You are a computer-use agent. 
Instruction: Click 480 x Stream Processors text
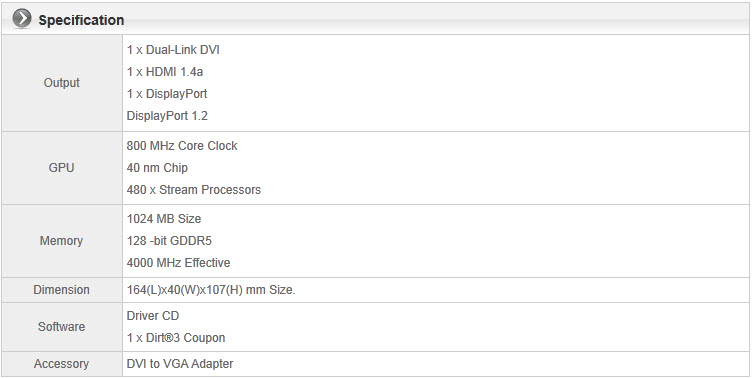point(194,190)
